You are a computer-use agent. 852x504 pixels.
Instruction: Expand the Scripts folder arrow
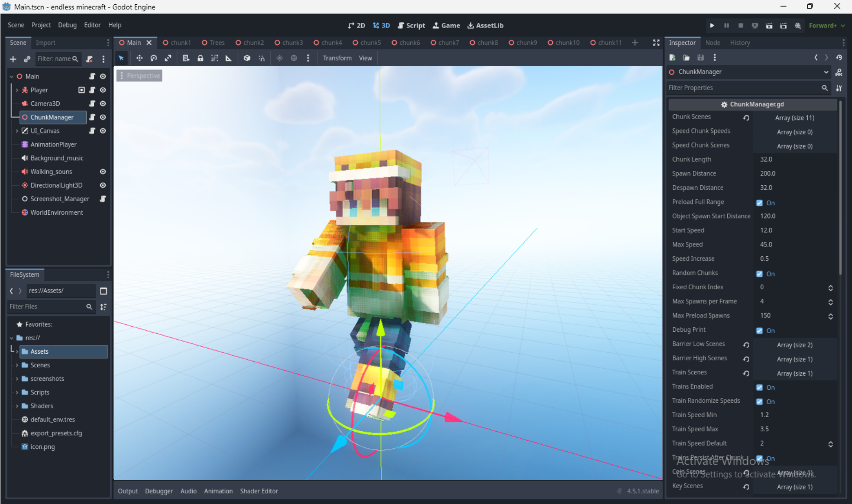pos(17,392)
